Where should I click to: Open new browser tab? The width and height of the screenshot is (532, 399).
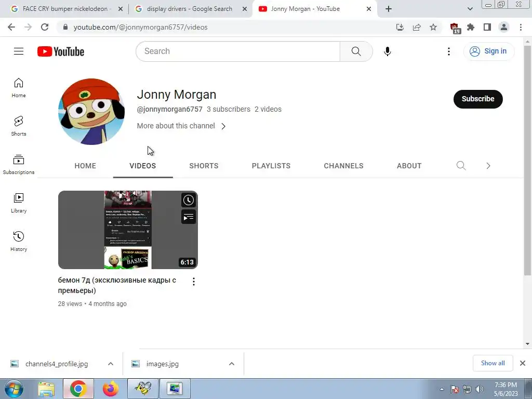pos(389,9)
